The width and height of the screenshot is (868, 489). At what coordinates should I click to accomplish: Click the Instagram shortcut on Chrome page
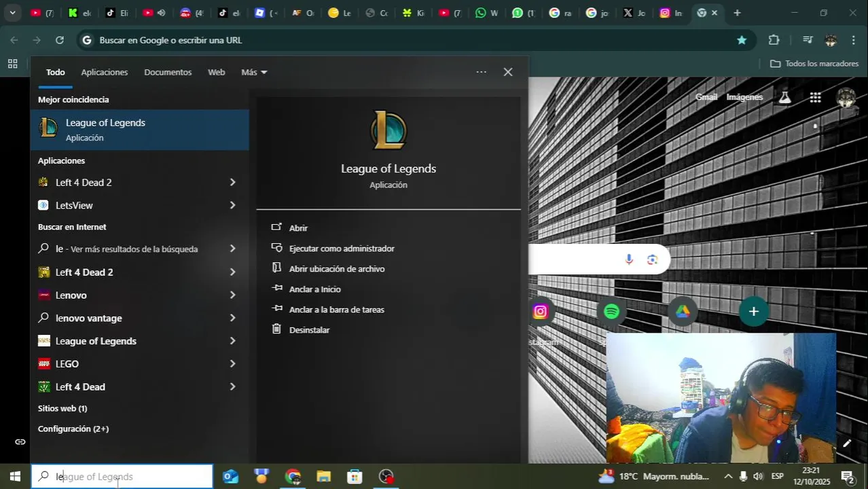[x=541, y=312]
